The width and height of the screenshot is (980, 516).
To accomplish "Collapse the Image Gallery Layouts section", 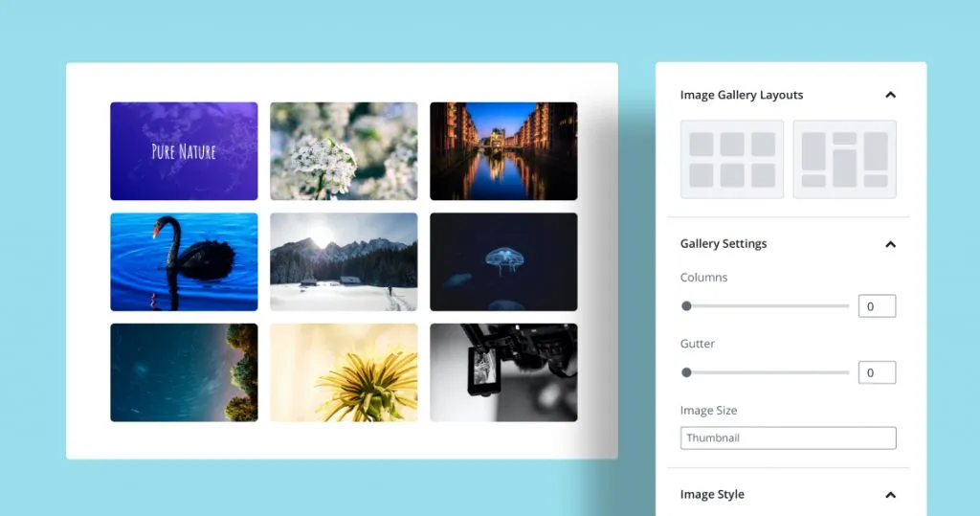I will [890, 96].
